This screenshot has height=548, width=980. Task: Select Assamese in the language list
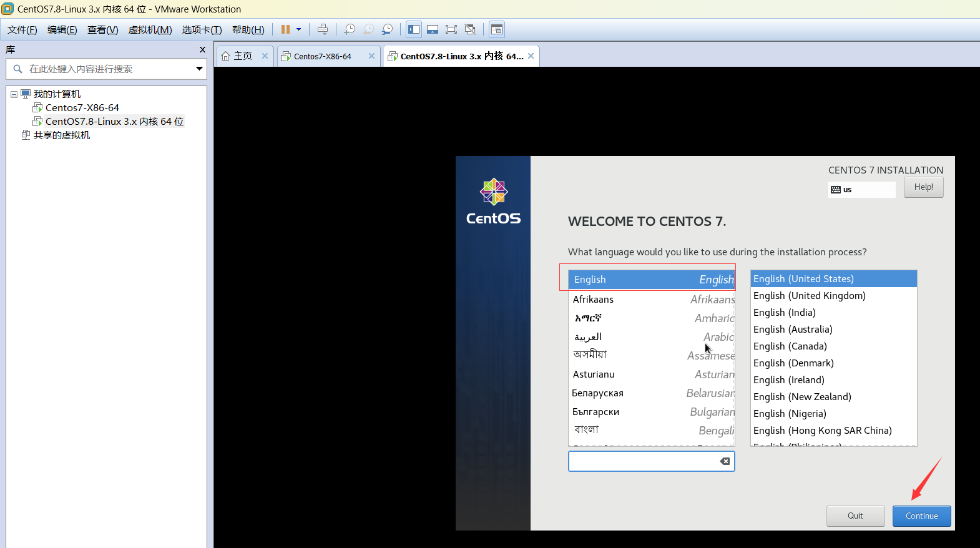tap(652, 356)
